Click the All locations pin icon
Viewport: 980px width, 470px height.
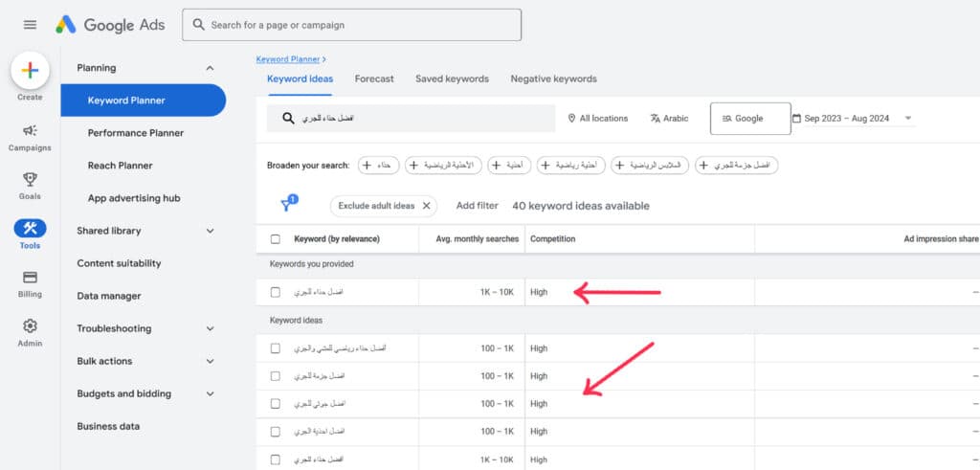tap(571, 118)
